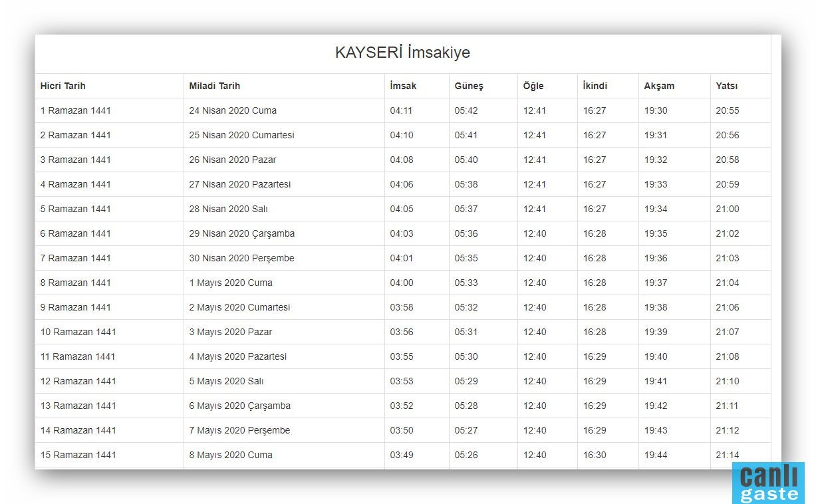
Task: Select '8 Mayıs 2020 Cuma' cell
Action: click(230, 455)
